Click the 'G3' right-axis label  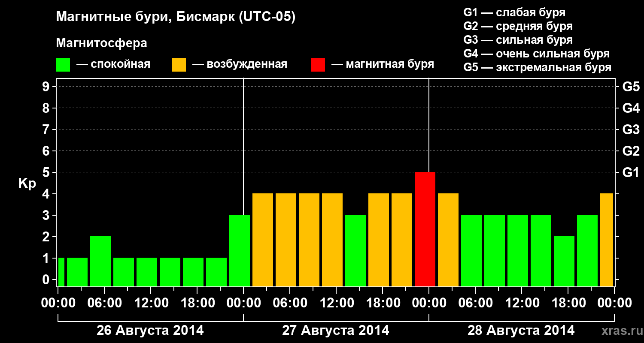tap(631, 129)
